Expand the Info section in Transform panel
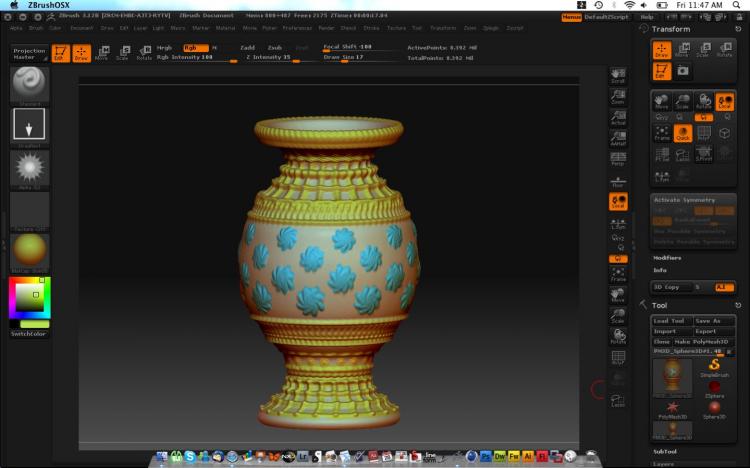The width and height of the screenshot is (750, 468). pos(660,270)
